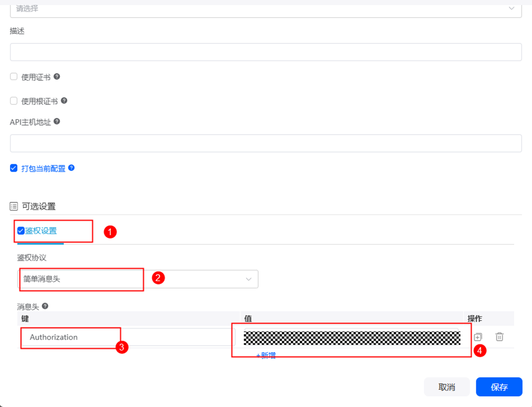Image resolution: width=532 pixels, height=407 pixels.
Task: Toggle the 鉴权设置 checkbox
Action: click(x=21, y=231)
